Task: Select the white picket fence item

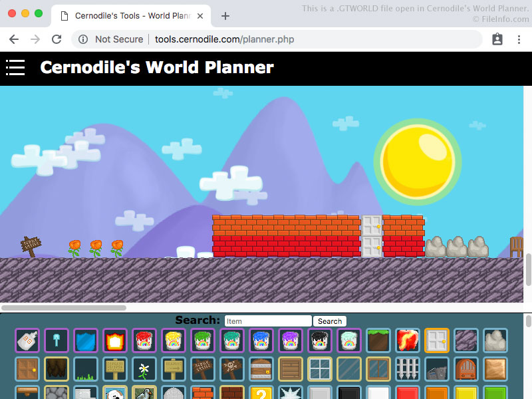Action: coord(407,369)
